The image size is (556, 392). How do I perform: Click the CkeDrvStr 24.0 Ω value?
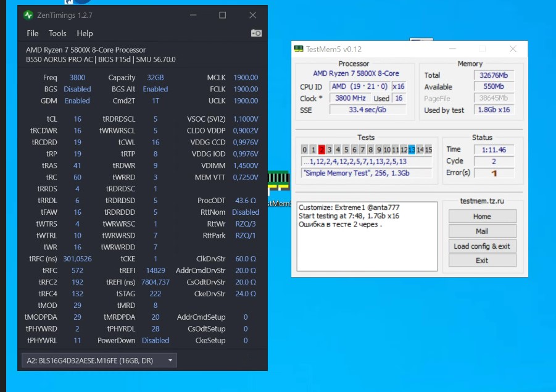246,294
